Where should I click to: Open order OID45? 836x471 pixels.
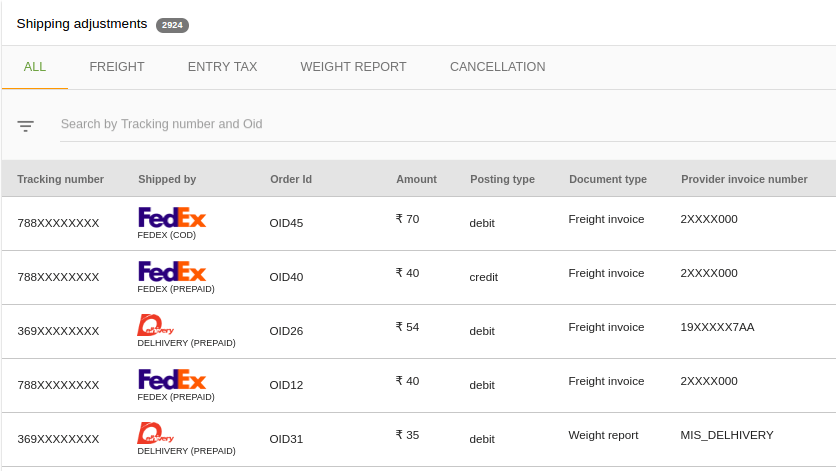pyautogui.click(x=286, y=223)
